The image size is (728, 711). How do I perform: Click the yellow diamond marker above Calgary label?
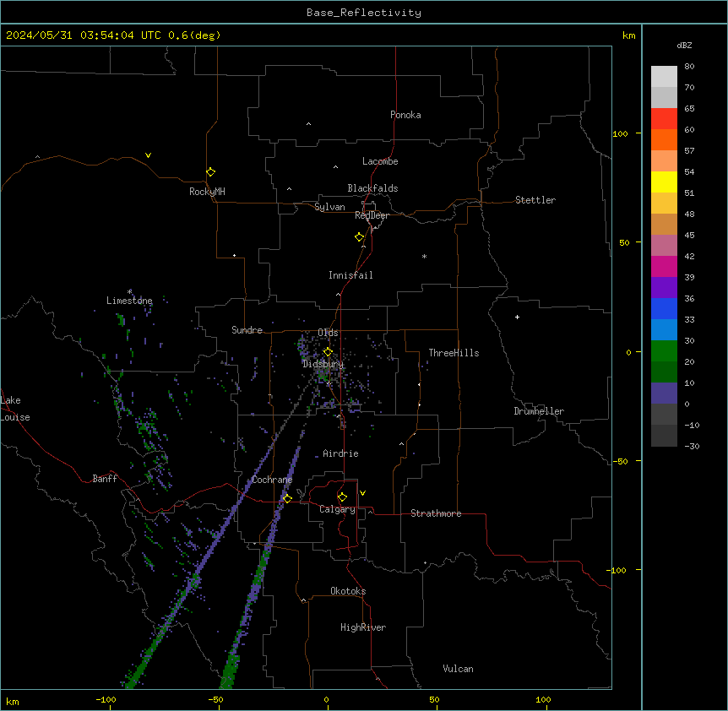(342, 497)
